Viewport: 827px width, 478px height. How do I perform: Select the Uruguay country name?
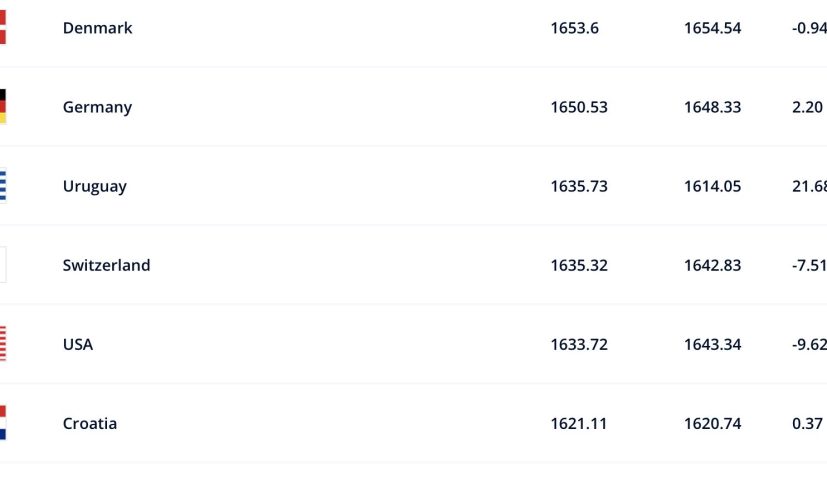click(x=94, y=186)
